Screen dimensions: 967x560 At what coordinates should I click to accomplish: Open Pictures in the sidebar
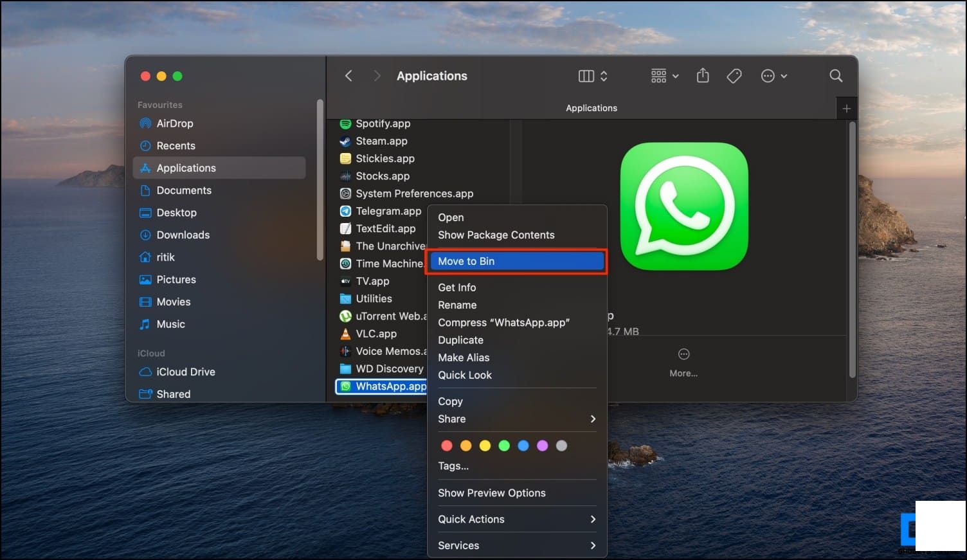coord(219,280)
